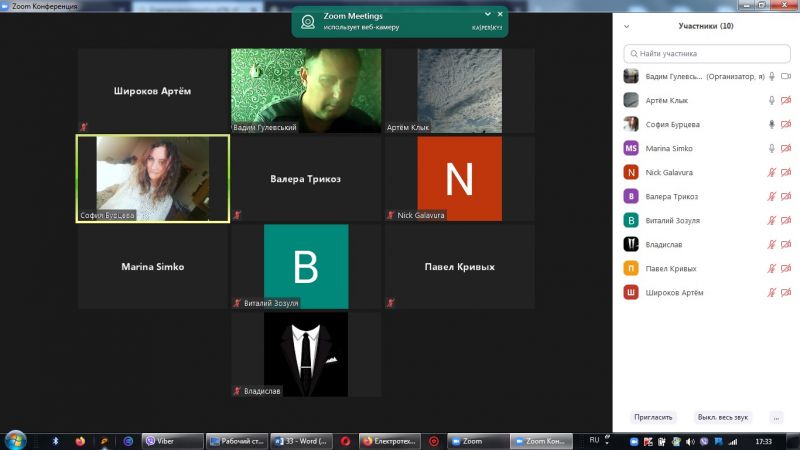The width and height of the screenshot is (800, 450).
Task: Select Marina Simko video tile
Action: coord(153,266)
